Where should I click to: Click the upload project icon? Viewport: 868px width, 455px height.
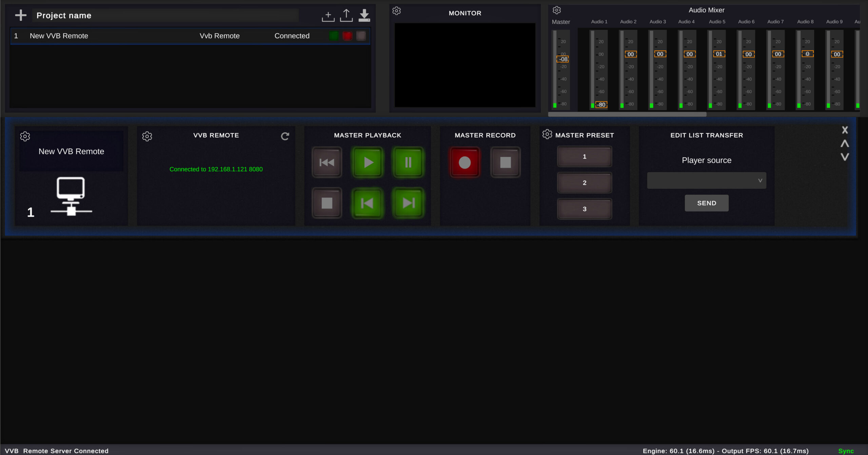346,15
